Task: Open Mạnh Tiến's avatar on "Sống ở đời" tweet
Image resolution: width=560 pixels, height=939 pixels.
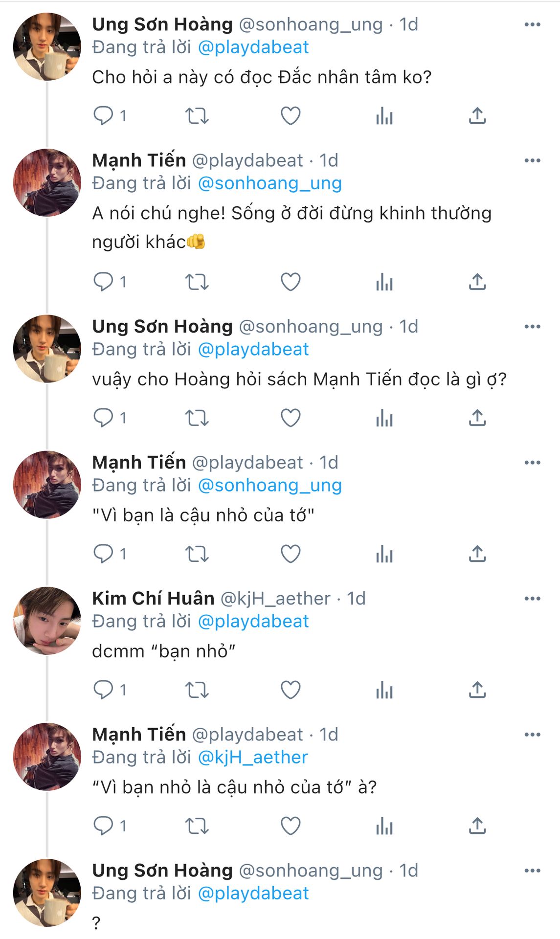Action: pyautogui.click(x=47, y=182)
